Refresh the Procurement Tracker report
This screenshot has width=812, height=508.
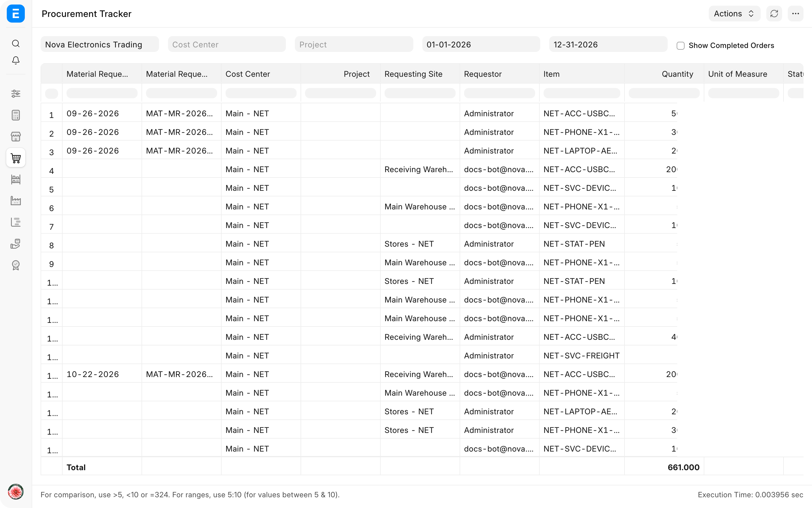click(774, 14)
